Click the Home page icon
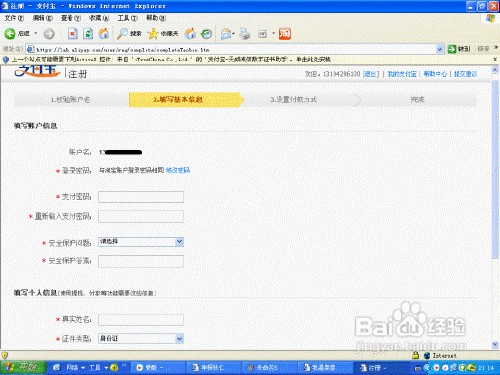Viewport: 500px width, 375px height. pos(104,34)
